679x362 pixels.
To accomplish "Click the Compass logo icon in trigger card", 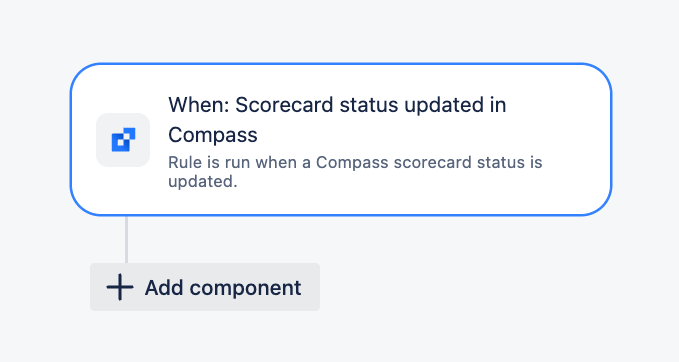I will click(123, 139).
